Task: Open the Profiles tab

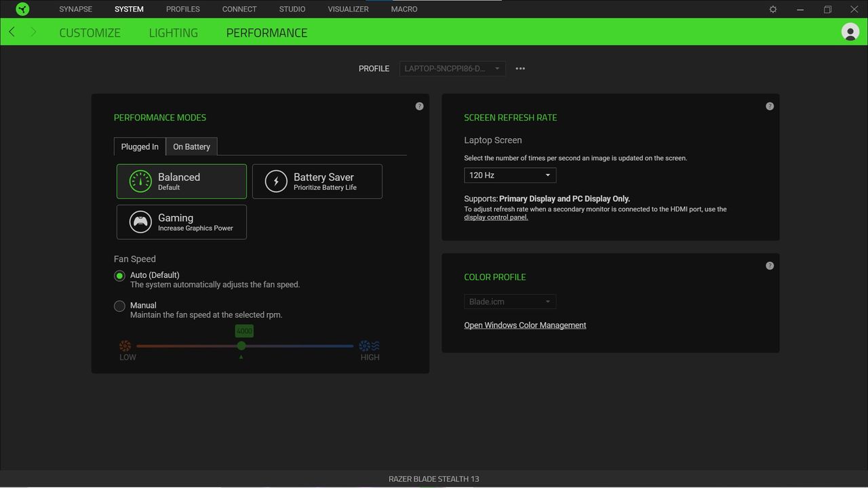Action: pos(183,9)
